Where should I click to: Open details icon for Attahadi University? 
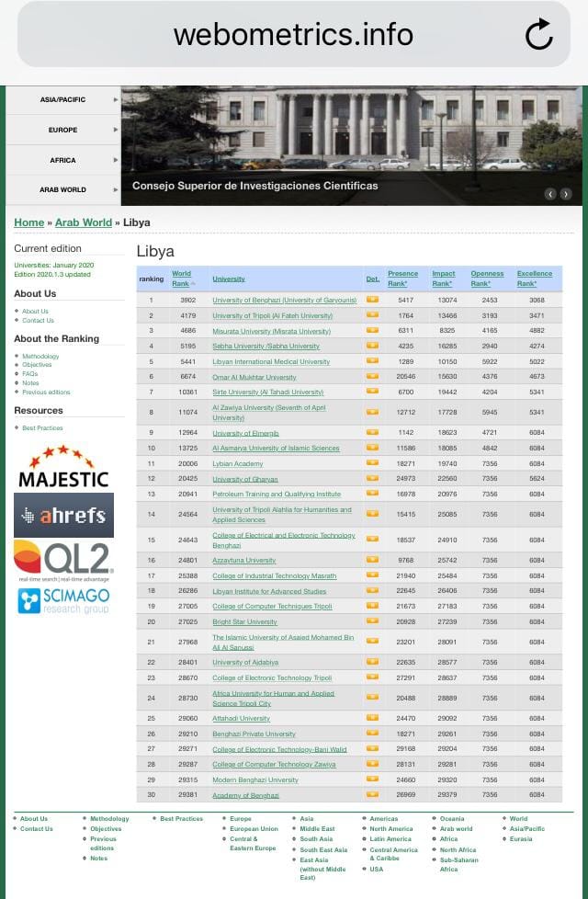coord(372,717)
